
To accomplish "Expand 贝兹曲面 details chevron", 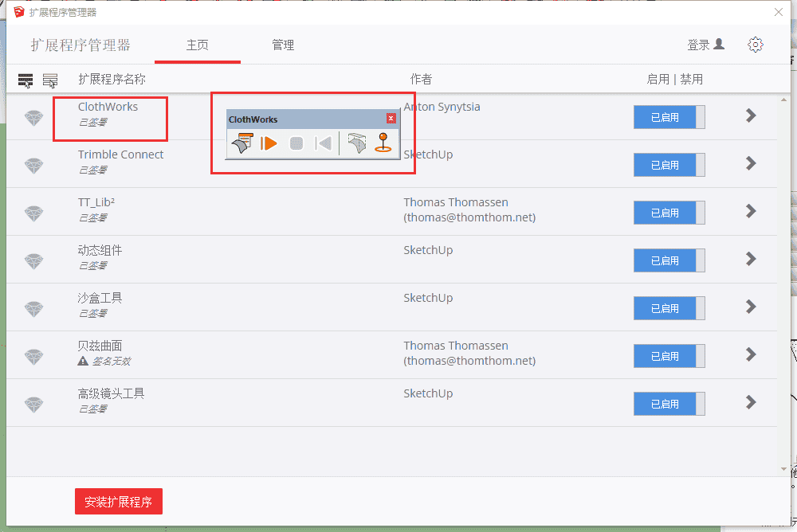I will [751, 354].
